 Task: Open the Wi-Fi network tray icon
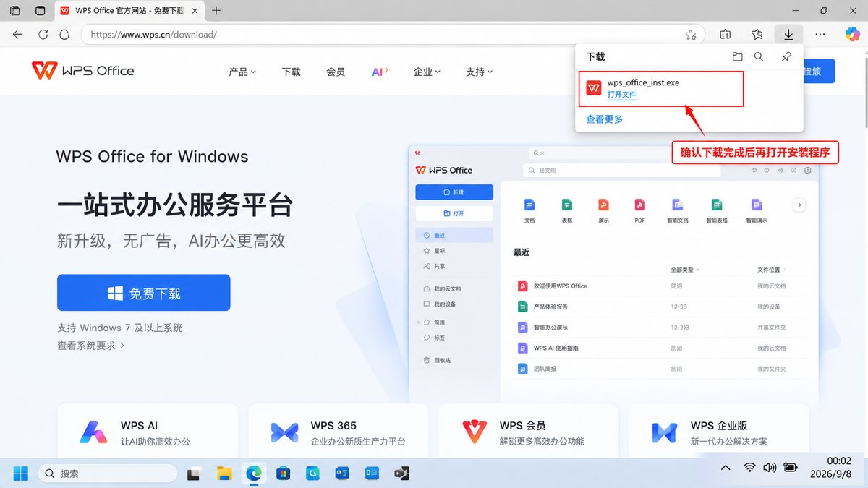(750, 468)
